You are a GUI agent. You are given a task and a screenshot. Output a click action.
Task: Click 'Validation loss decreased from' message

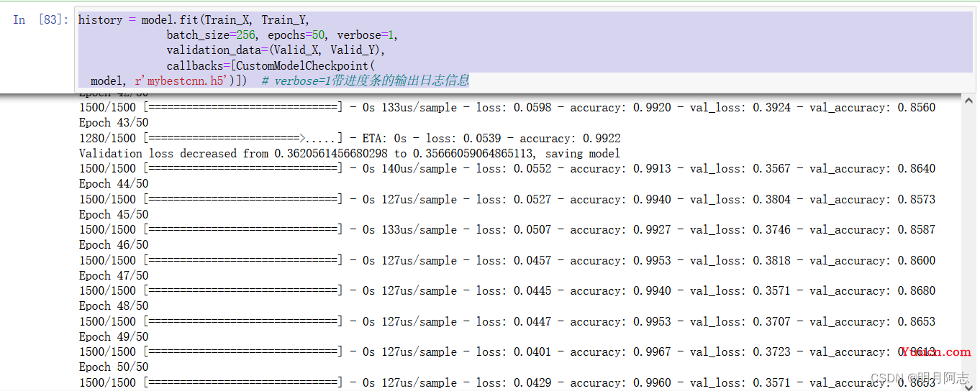point(174,153)
